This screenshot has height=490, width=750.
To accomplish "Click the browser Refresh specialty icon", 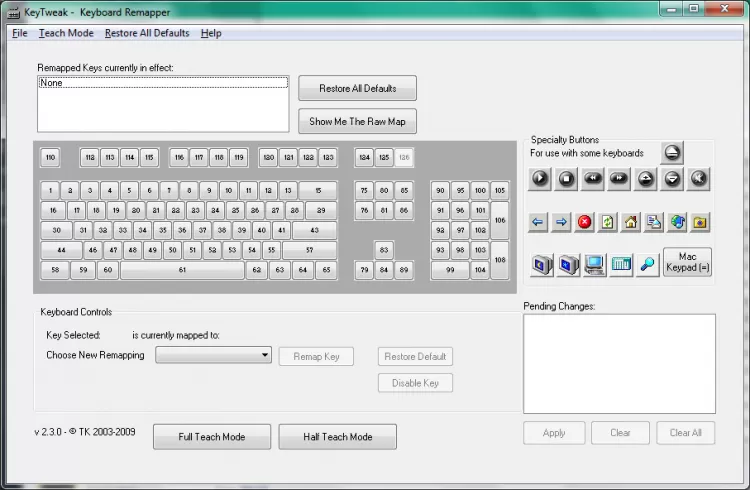I will pyautogui.click(x=607, y=222).
